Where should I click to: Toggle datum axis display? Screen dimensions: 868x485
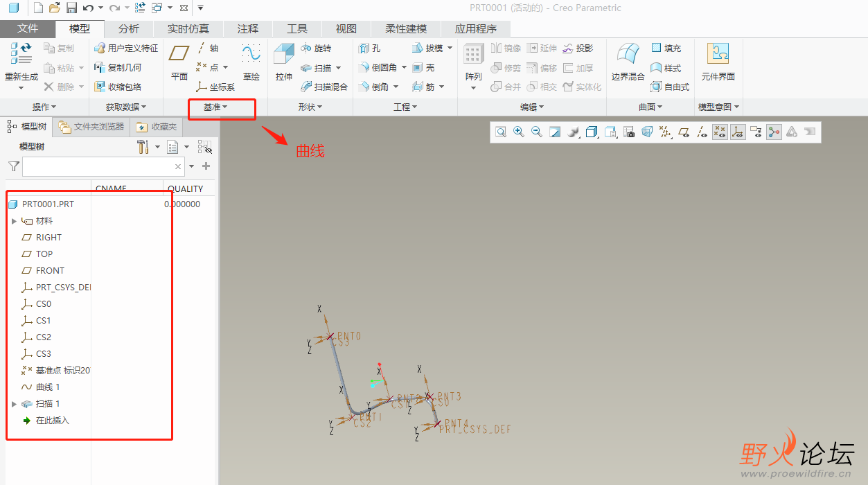(702, 132)
